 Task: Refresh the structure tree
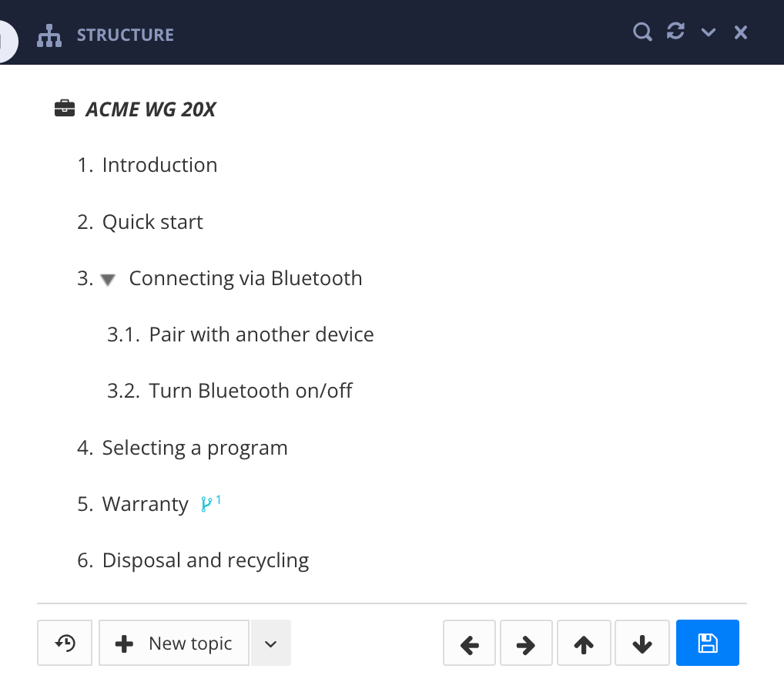tap(675, 32)
